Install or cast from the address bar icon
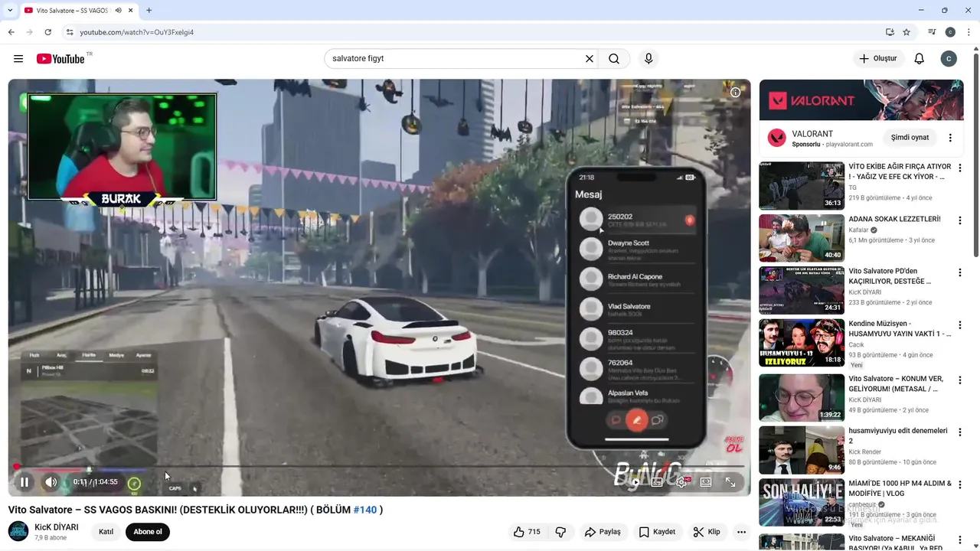The width and height of the screenshot is (980, 551). tap(890, 32)
